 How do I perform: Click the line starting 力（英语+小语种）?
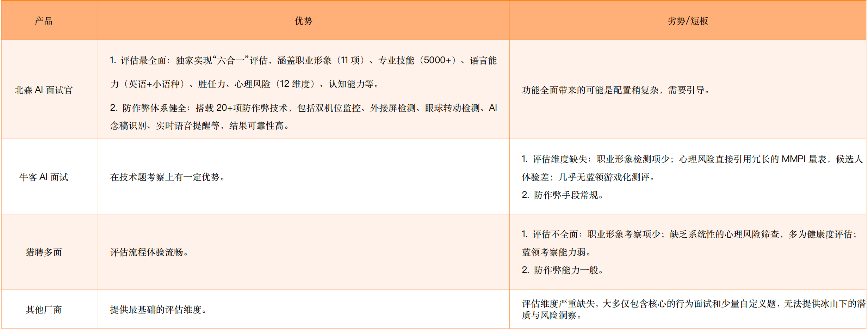pyautogui.click(x=246, y=84)
